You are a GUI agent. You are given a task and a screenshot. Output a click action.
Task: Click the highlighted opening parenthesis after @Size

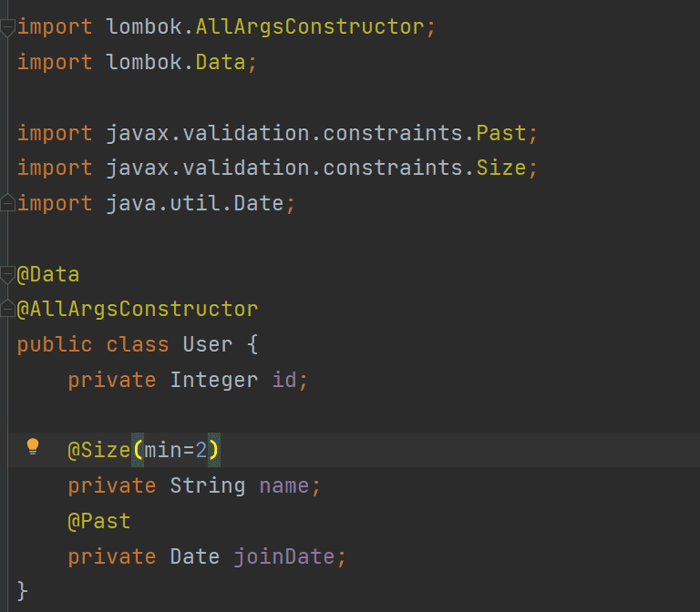(x=138, y=450)
